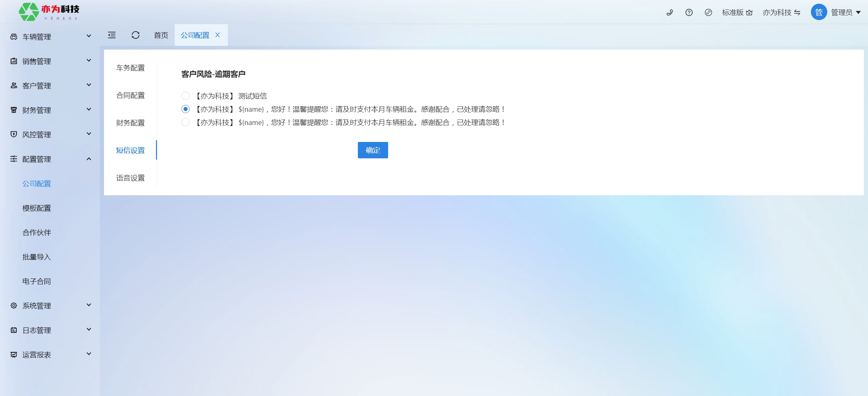Click the blue 管 avatar icon
This screenshot has height=396, width=868.
coord(819,13)
